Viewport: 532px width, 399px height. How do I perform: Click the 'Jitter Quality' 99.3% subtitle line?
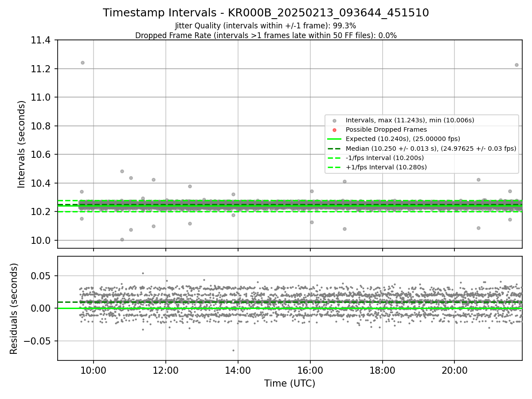(x=266, y=26)
